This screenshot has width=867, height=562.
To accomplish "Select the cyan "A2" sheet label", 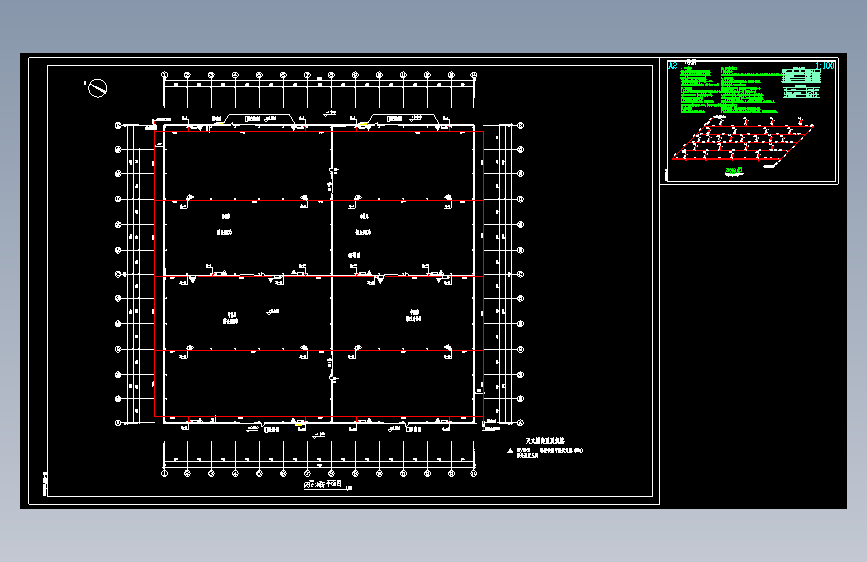I will click(x=672, y=65).
